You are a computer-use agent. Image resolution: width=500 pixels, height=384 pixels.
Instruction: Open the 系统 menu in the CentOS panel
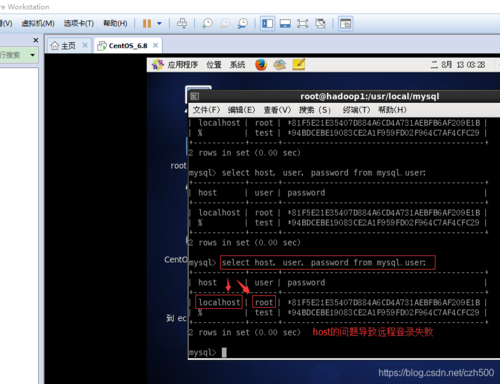[237, 65]
